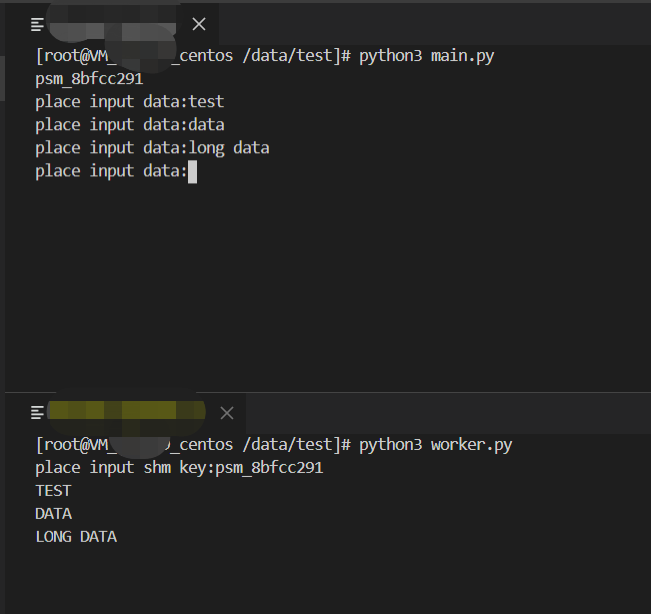Click the 'LONG DATA' output line
Viewport: 651px width, 614px height.
pos(76,537)
